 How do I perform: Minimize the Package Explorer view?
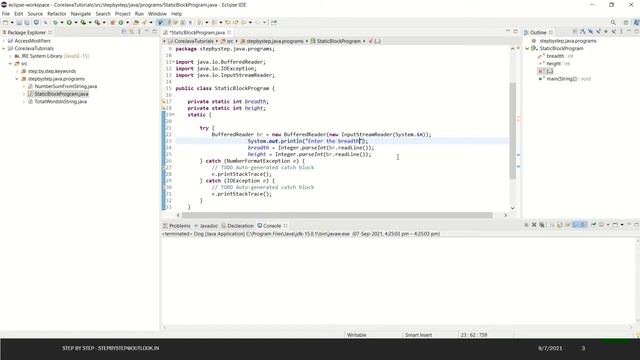tap(147, 31)
